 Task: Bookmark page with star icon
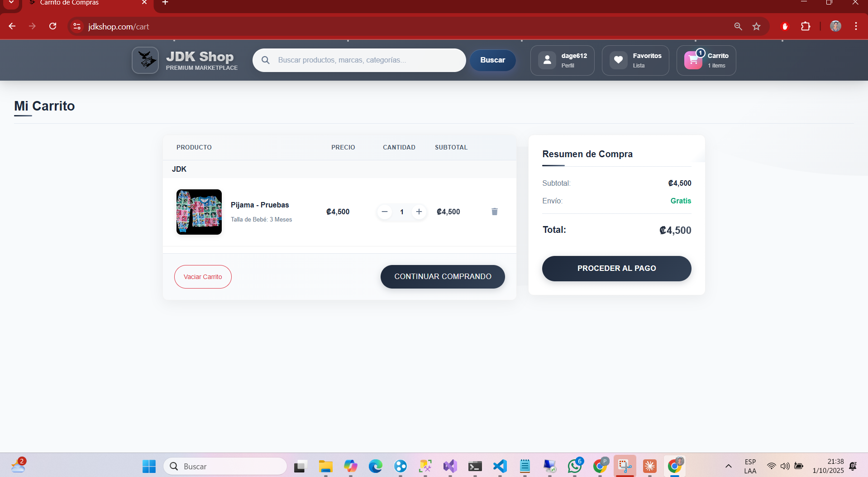click(756, 26)
